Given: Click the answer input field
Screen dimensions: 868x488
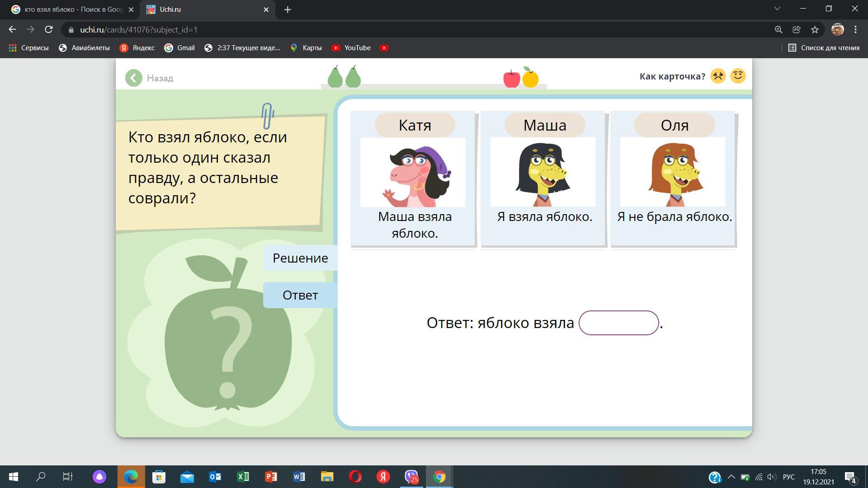Looking at the screenshot, I should [618, 323].
